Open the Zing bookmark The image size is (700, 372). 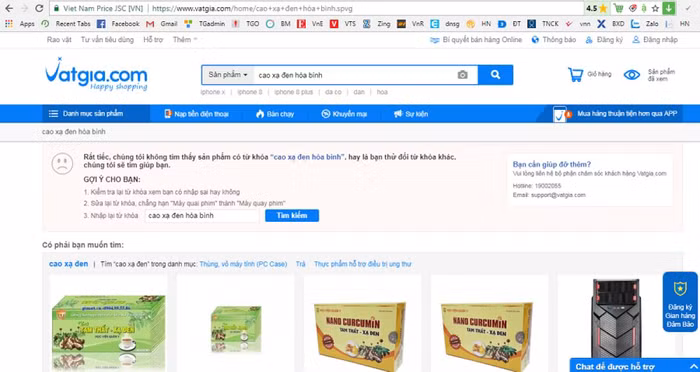click(x=376, y=24)
